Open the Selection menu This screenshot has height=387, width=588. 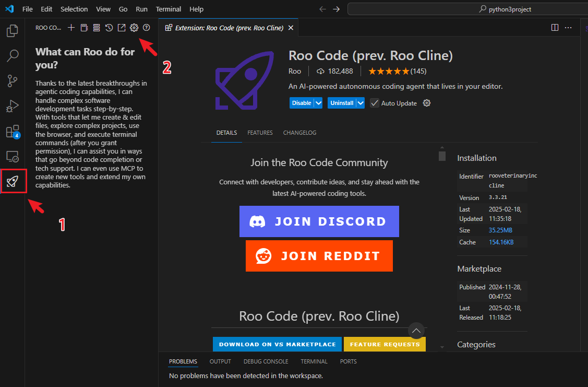[74, 9]
